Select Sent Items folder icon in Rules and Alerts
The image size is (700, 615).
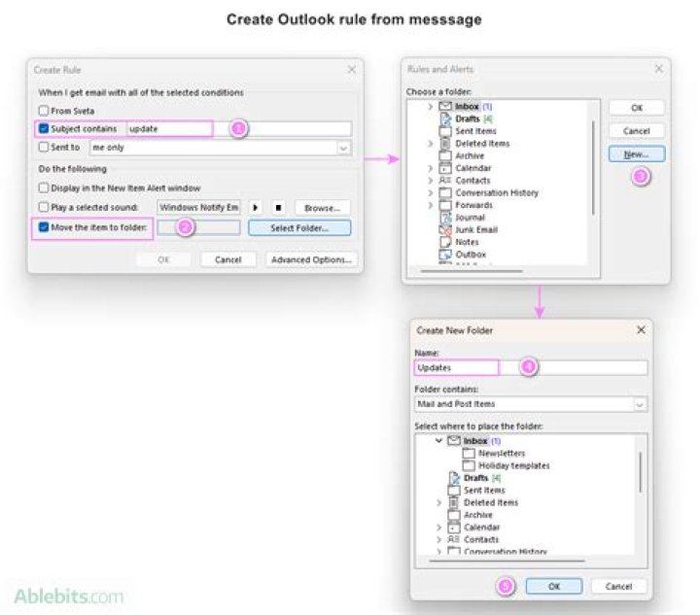click(x=445, y=131)
